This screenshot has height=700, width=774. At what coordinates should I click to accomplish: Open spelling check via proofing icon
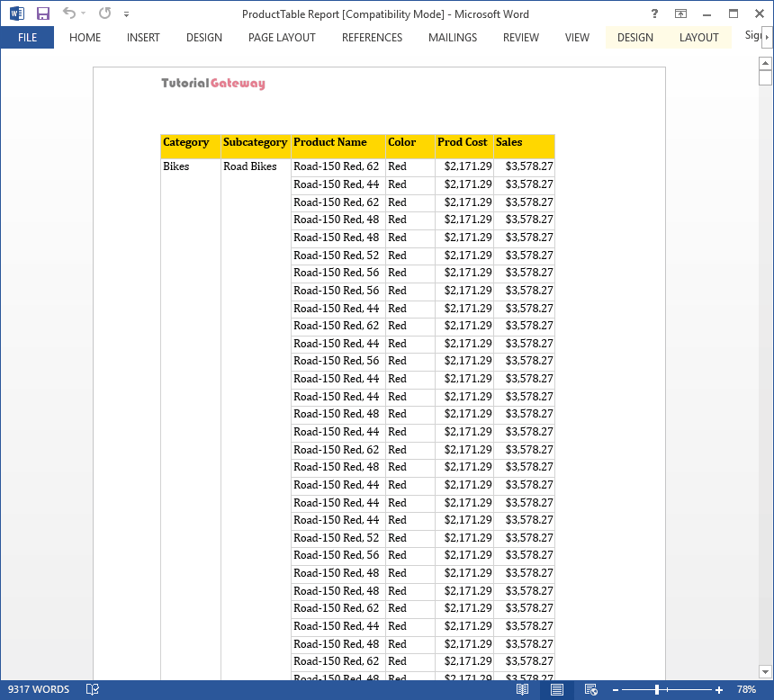[x=92, y=687]
